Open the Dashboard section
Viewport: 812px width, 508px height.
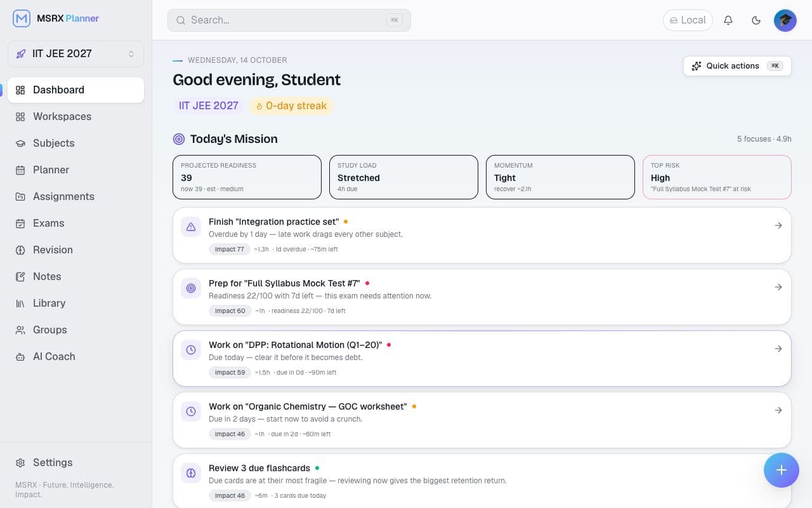click(75, 90)
